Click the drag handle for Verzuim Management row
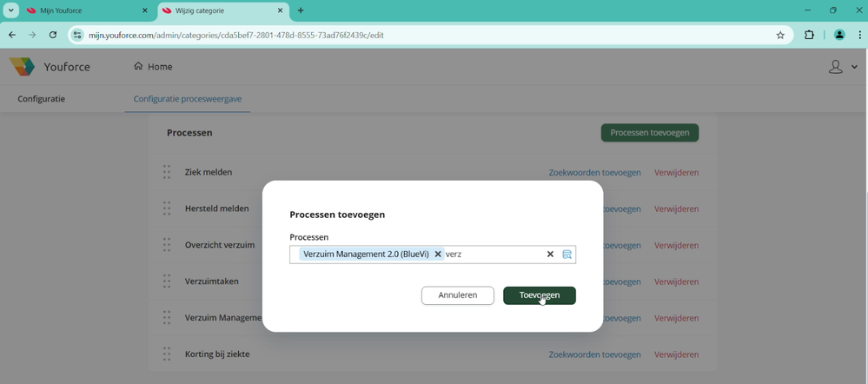 point(167,318)
